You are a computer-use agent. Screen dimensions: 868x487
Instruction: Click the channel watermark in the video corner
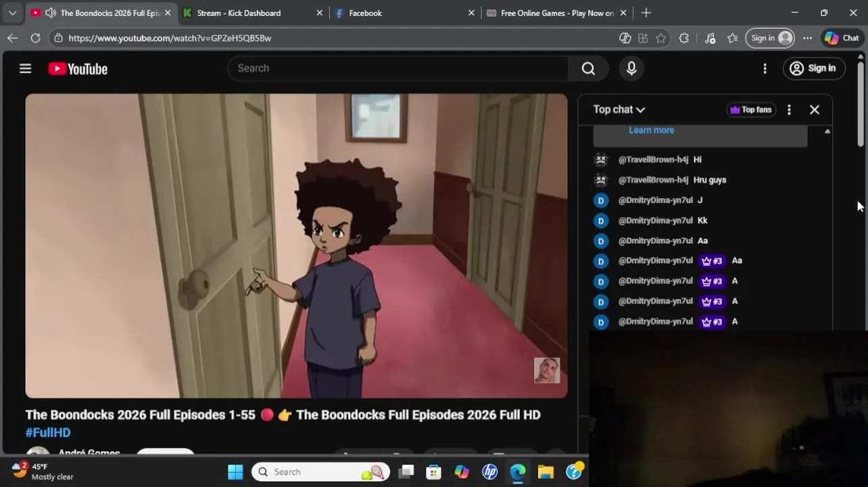547,371
